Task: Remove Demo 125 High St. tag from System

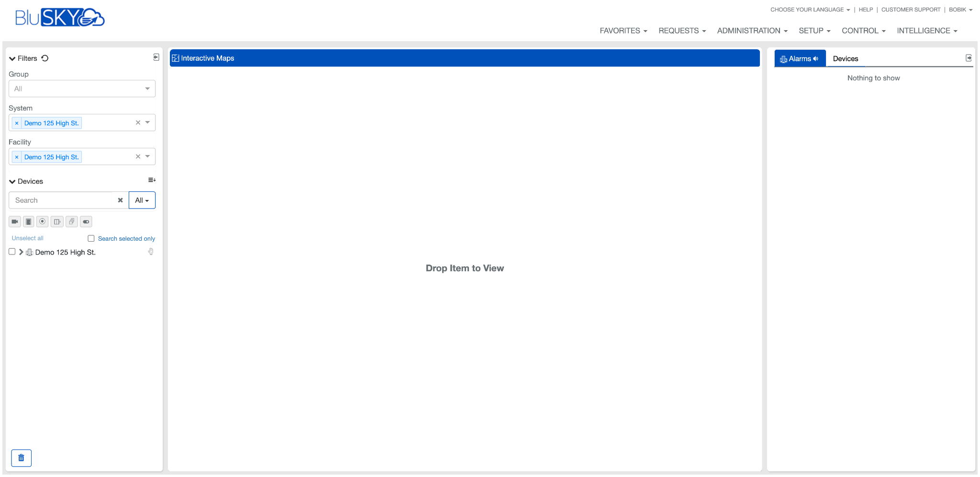Action: [17, 123]
